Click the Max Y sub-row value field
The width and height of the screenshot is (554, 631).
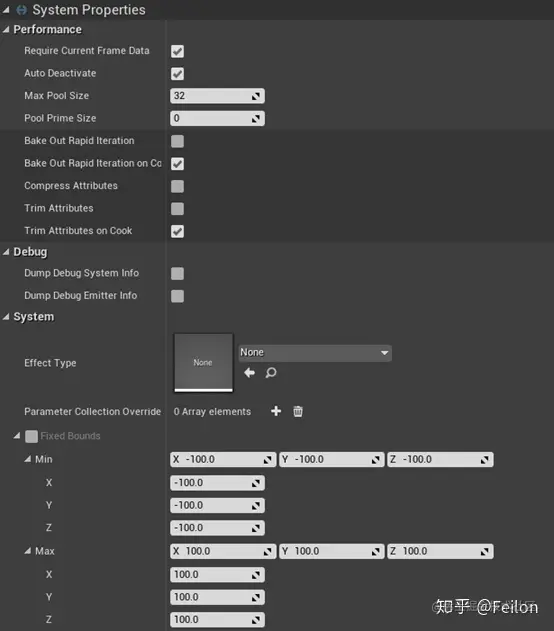click(x=217, y=597)
